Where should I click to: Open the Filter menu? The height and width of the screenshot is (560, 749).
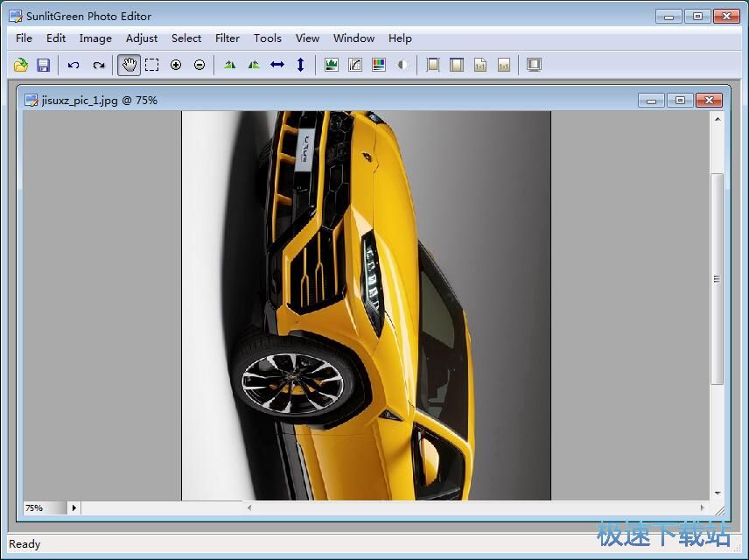(227, 38)
